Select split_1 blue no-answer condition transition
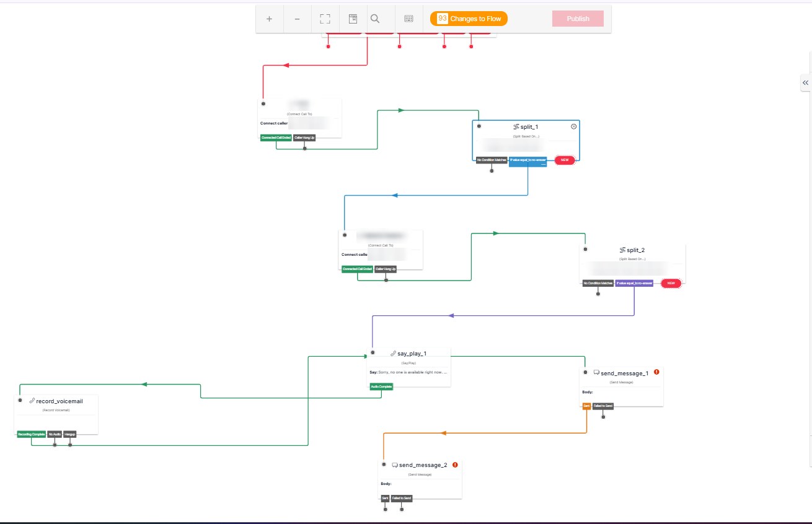Viewport: 812px width, 524px height. tap(527, 161)
